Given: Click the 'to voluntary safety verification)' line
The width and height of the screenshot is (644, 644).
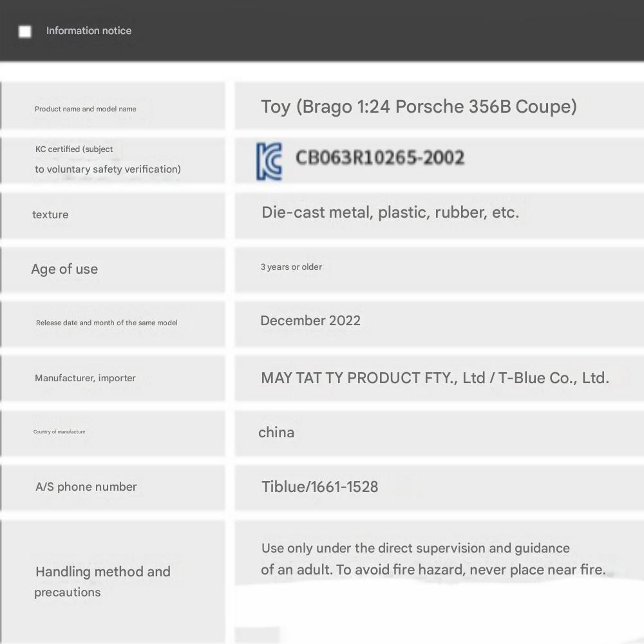Looking at the screenshot, I should pos(108,169).
